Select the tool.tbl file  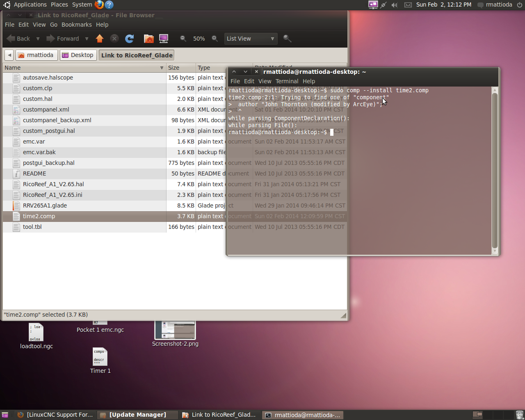point(32,227)
